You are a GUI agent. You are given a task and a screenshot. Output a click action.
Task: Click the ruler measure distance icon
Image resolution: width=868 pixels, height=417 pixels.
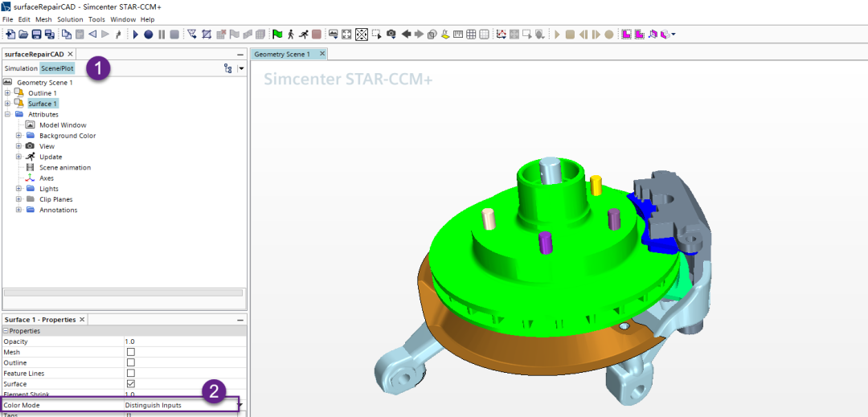pyautogui.click(x=458, y=35)
